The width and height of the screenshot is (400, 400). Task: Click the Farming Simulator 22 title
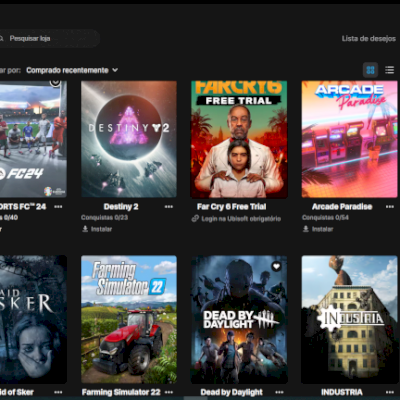click(121, 392)
